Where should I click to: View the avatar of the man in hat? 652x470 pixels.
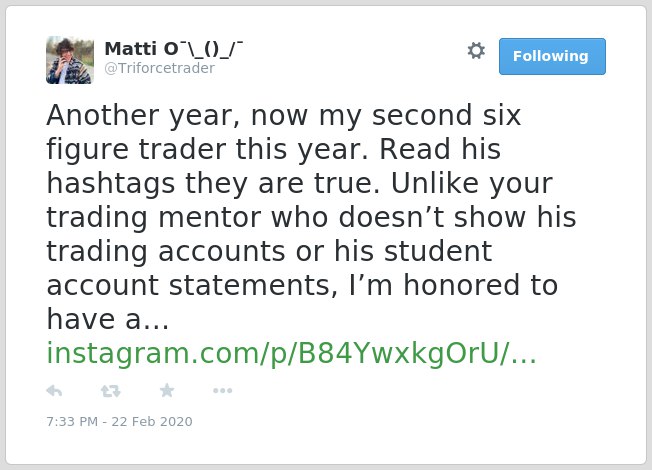pos(70,60)
